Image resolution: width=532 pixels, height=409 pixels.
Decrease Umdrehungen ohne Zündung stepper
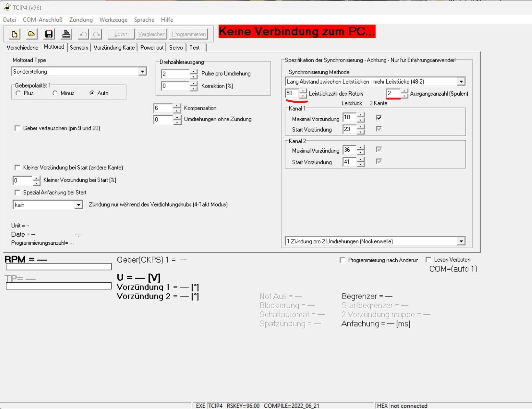[x=177, y=122]
